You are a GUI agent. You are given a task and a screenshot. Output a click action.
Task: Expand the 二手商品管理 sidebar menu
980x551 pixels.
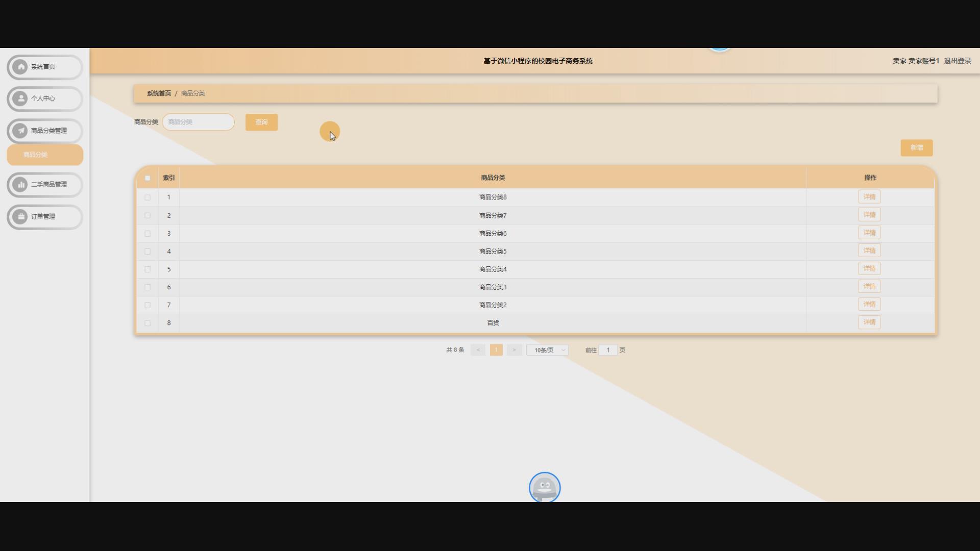tap(48, 185)
